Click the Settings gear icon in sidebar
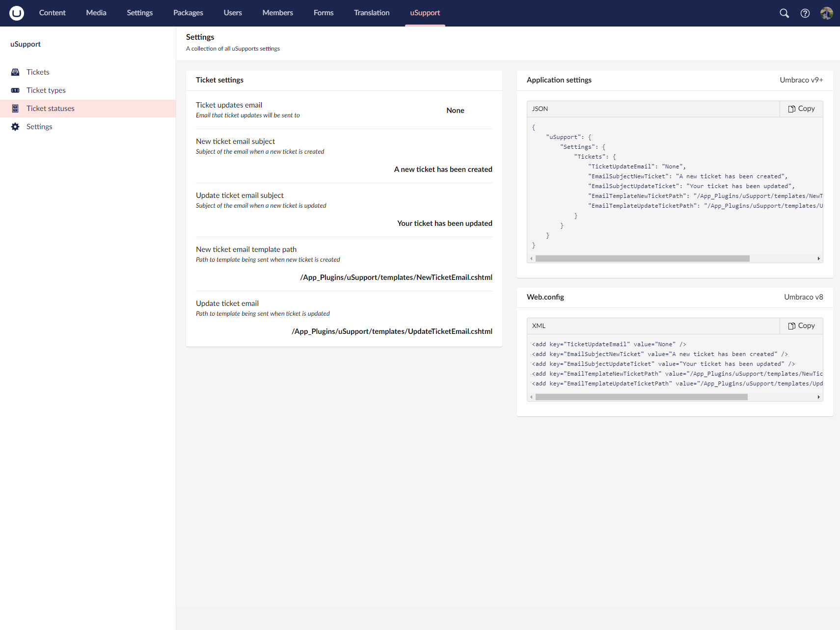 coord(15,127)
